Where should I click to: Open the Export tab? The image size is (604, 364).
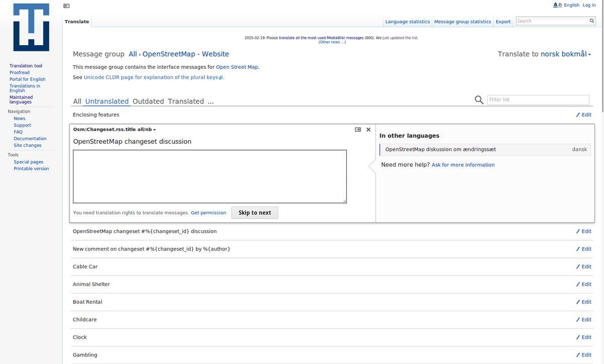pos(503,22)
